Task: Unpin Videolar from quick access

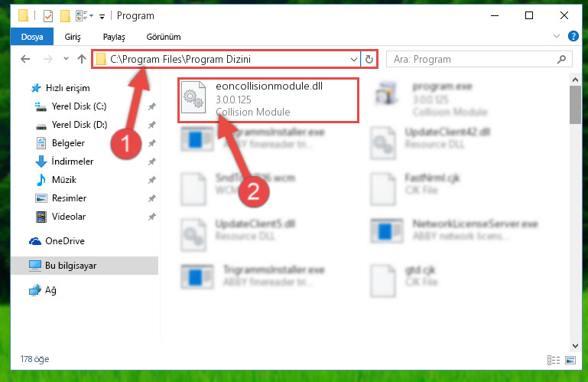Action: [152, 217]
